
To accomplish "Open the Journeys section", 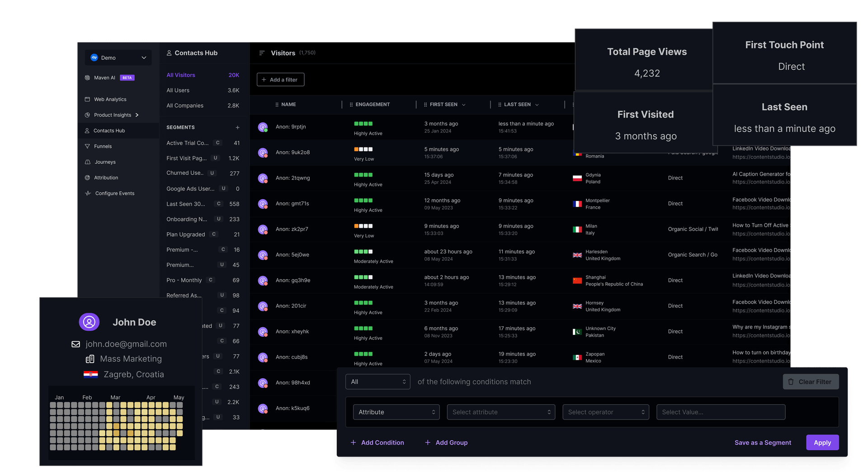I will [105, 162].
